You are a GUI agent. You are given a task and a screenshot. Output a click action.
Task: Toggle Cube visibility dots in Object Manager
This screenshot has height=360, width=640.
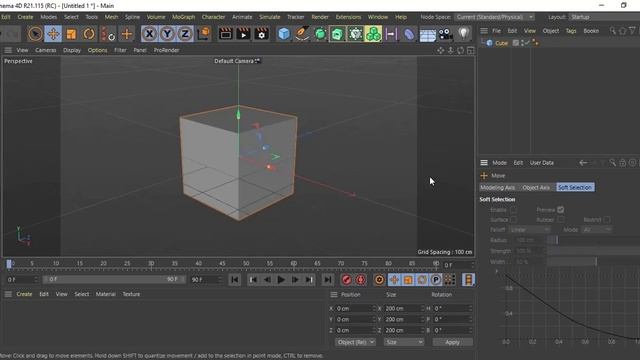(522, 43)
